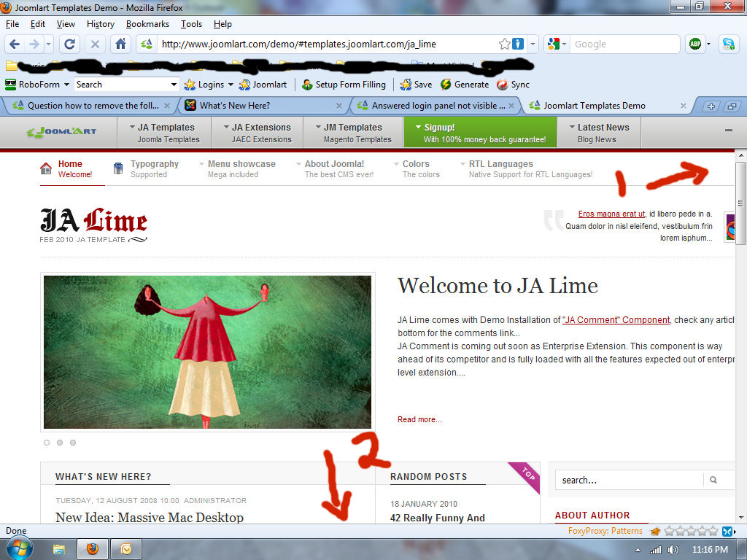This screenshot has height=560, width=747.
Task: Open the Tools menu
Action: tap(192, 24)
